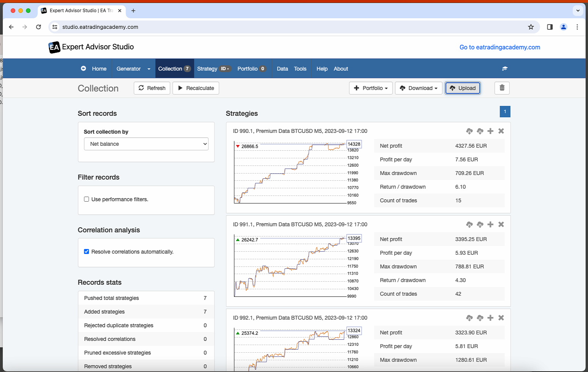Click the Resolved correlations stats row
The height and width of the screenshot is (372, 588).
point(146,339)
